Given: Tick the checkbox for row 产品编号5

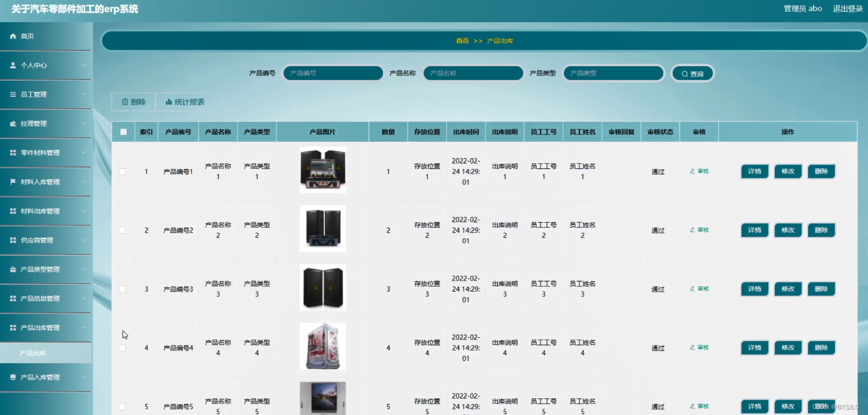Looking at the screenshot, I should (x=123, y=407).
